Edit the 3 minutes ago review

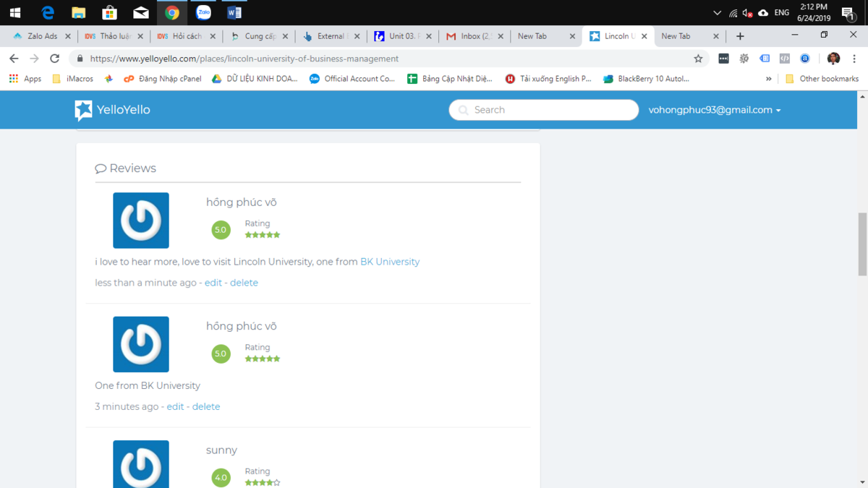coord(176,406)
